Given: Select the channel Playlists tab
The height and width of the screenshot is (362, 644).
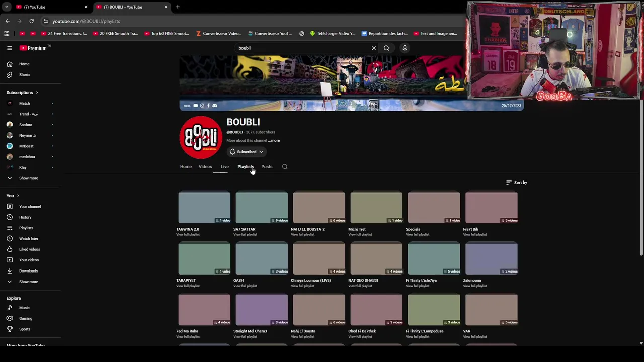Looking at the screenshot, I should click(x=246, y=167).
